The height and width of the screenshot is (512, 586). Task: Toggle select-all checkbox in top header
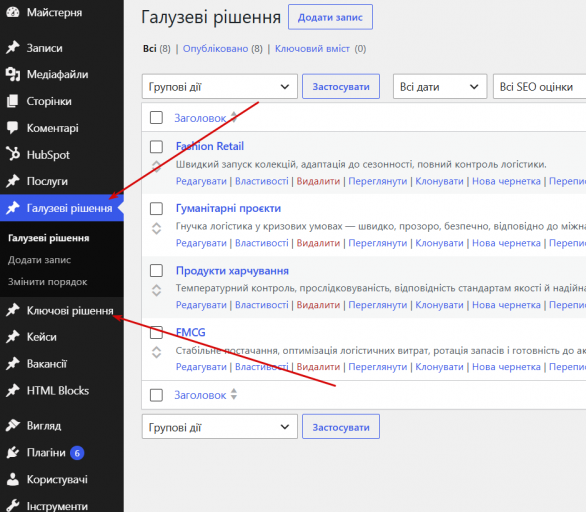point(156,117)
